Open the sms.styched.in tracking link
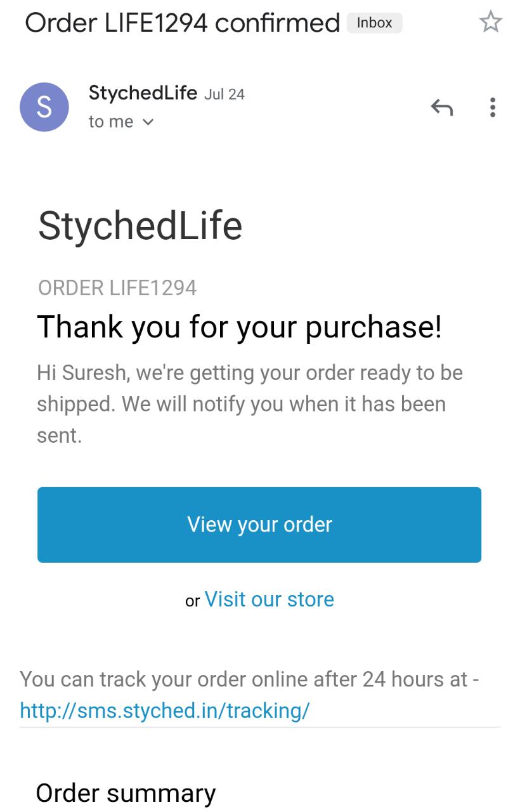This screenshot has width=520, height=812. point(165,710)
